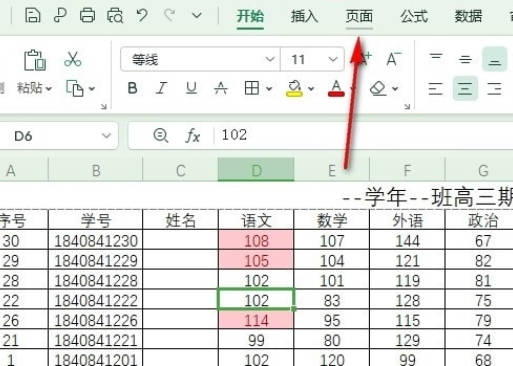Open the 粘贴 dropdown arrow

49,89
